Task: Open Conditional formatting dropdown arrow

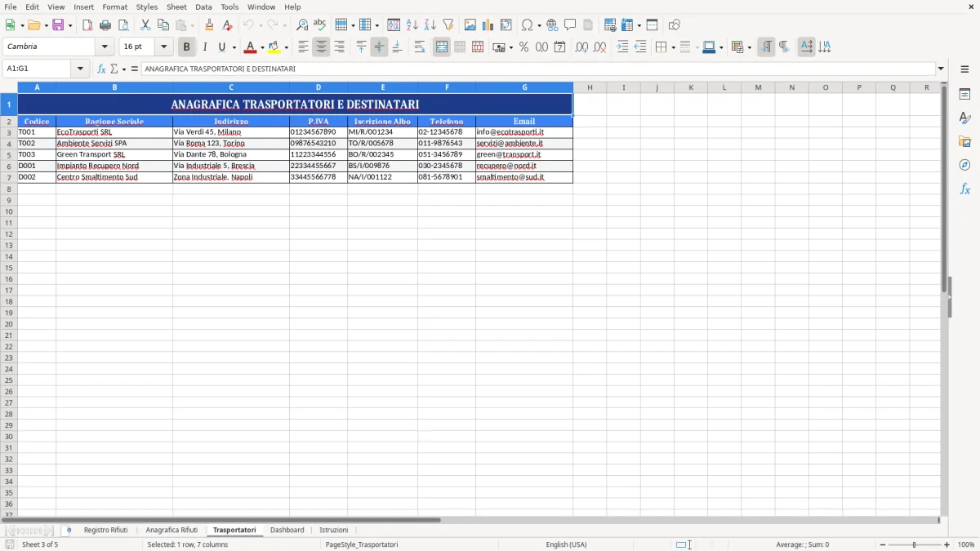Action: point(749,47)
